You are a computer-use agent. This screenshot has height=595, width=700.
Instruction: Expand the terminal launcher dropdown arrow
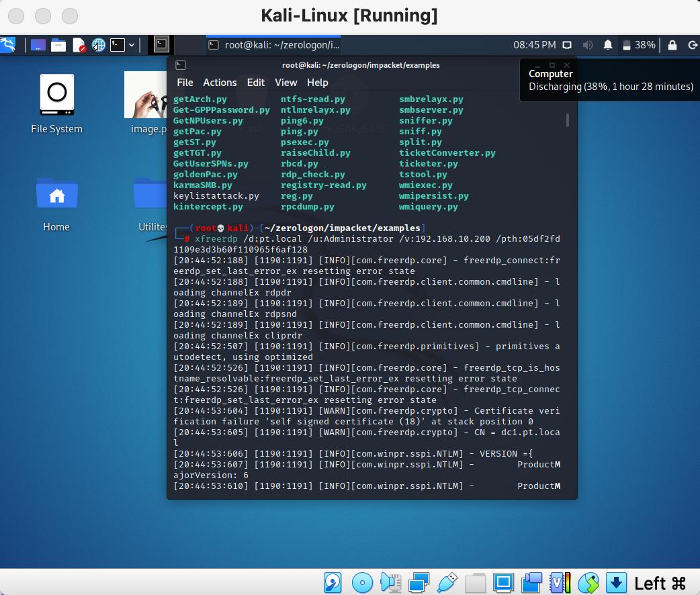132,45
